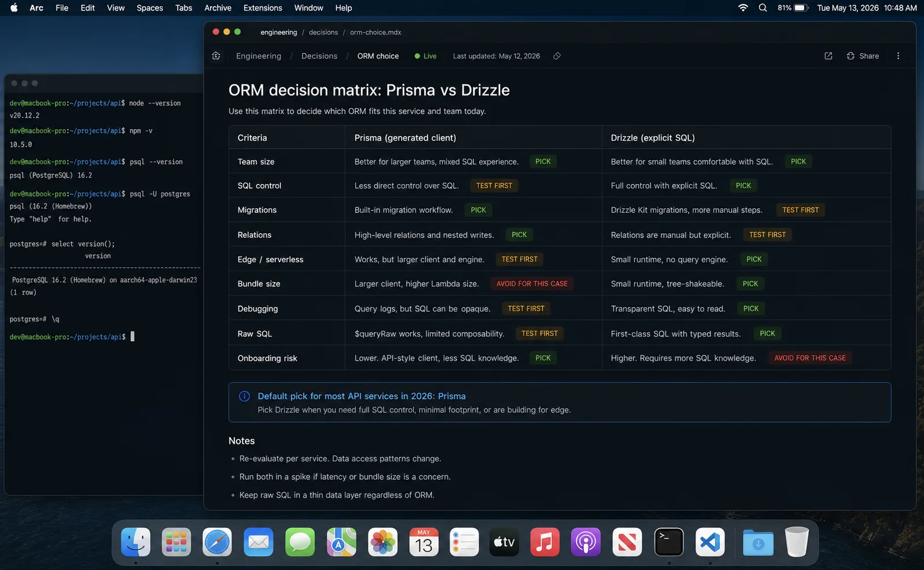The height and width of the screenshot is (570, 924).
Task: Open the Spaces menu
Action: (150, 8)
